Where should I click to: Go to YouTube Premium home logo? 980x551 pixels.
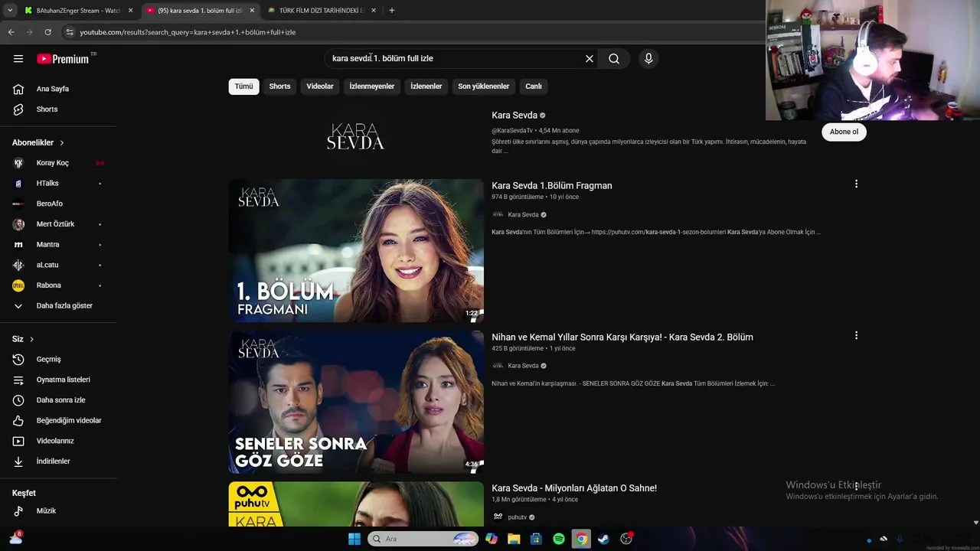[63, 59]
